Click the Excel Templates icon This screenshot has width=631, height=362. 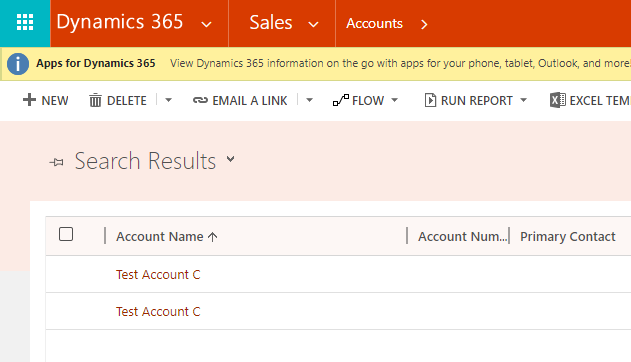[x=558, y=100]
